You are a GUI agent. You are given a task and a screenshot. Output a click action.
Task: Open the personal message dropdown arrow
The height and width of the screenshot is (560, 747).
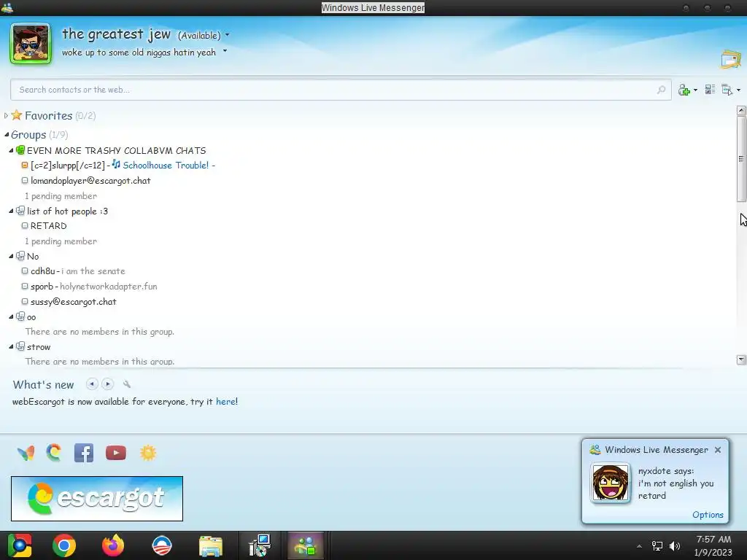[225, 52]
